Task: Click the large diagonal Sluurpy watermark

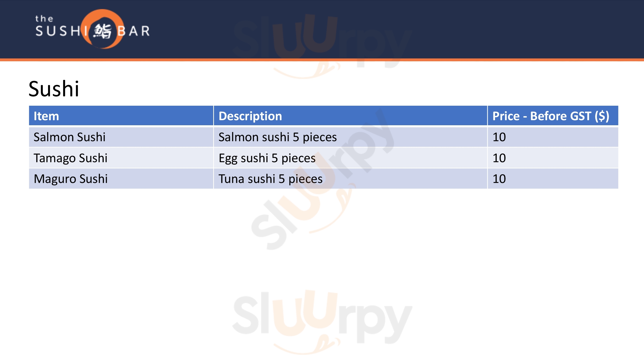Action: (x=323, y=180)
